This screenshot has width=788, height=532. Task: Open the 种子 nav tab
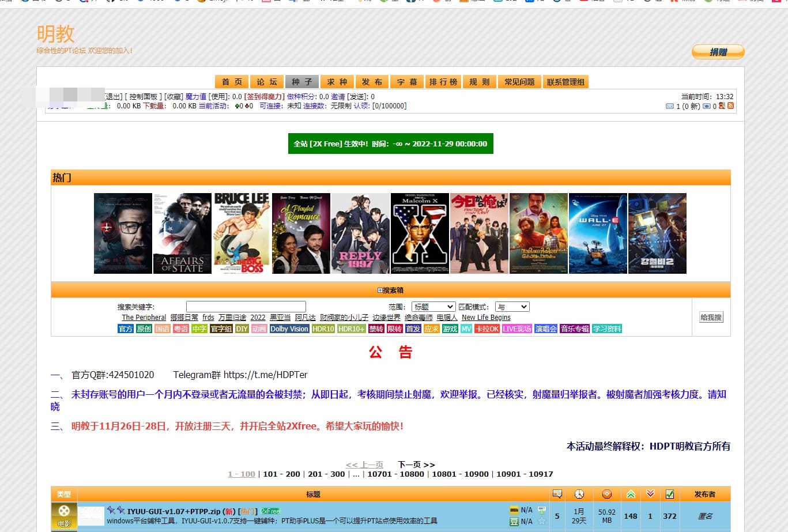[301, 82]
